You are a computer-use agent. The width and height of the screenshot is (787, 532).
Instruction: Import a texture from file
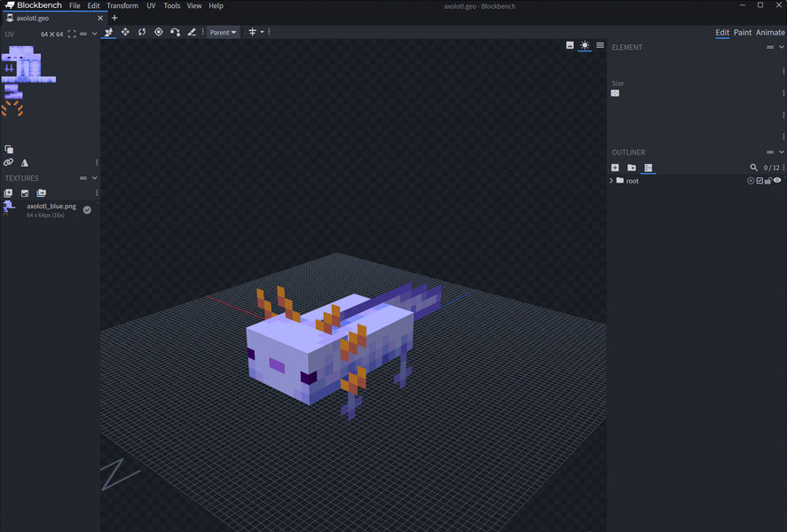25,193
